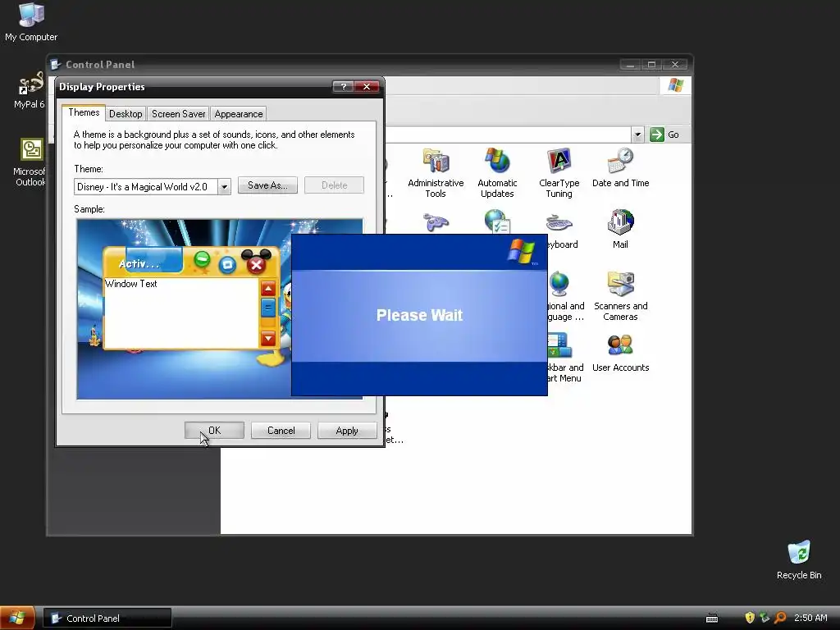Screen dimensions: 840x630
Task: Apply the selected theme
Action: (x=347, y=430)
